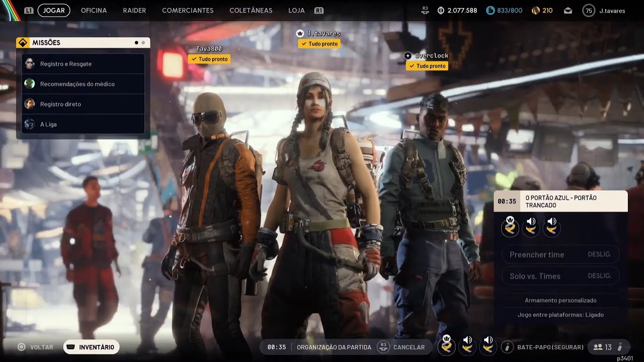Open the social list showing 13 players
The height and width of the screenshot is (362, 644).
(608, 347)
